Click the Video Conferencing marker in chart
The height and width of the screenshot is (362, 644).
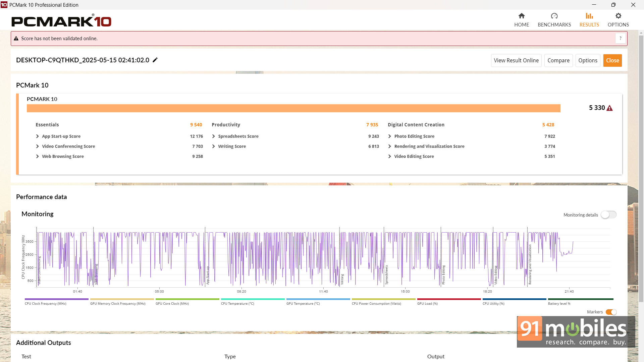point(39,270)
